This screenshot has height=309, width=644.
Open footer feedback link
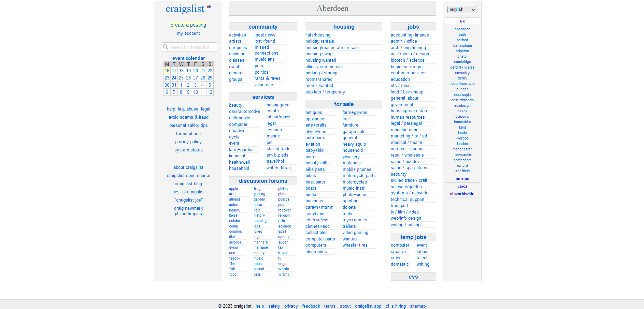point(311,306)
